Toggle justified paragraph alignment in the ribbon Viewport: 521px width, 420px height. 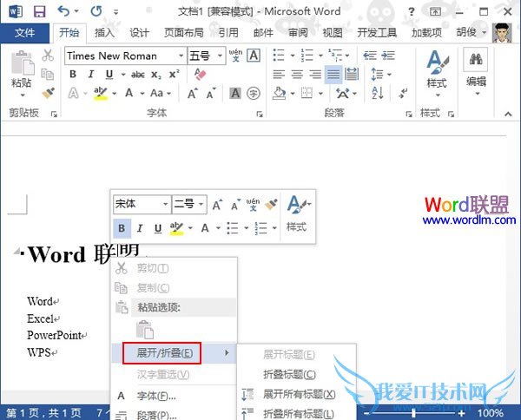click(333, 74)
